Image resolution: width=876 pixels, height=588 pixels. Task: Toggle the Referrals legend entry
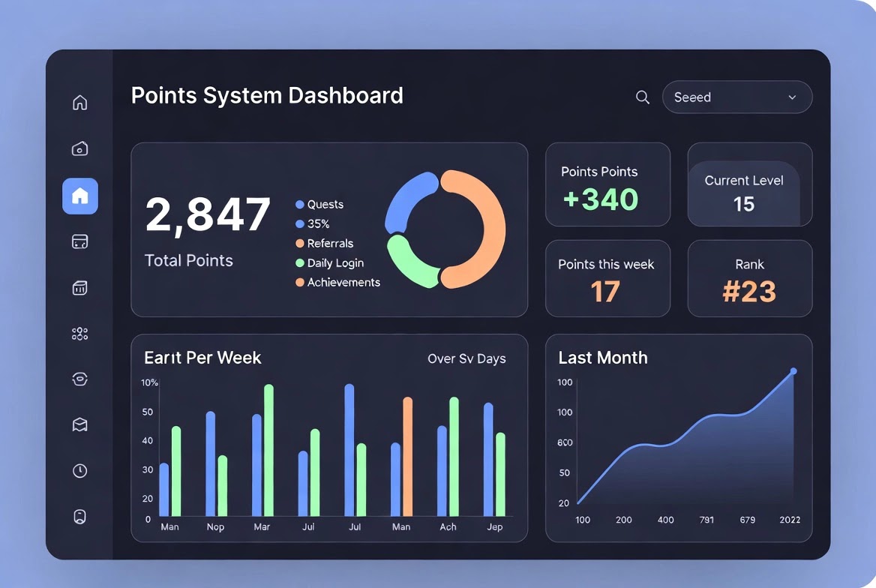coord(325,244)
